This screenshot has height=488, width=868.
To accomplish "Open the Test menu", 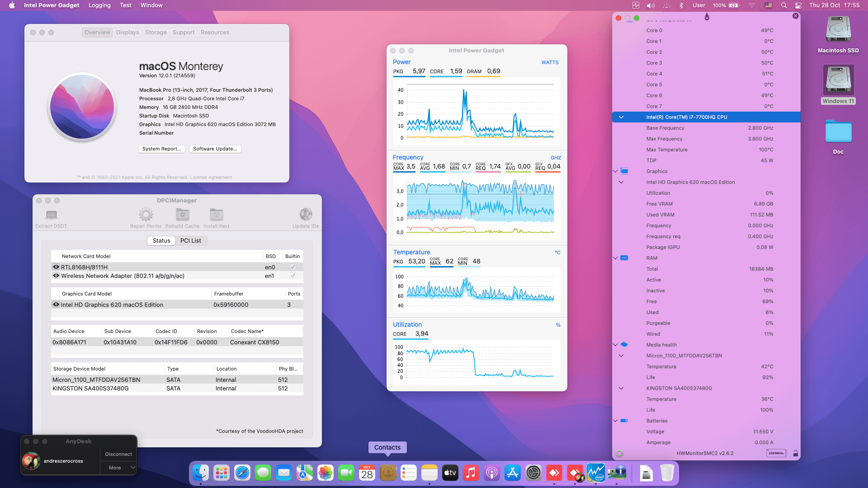I will pyautogui.click(x=126, y=5).
